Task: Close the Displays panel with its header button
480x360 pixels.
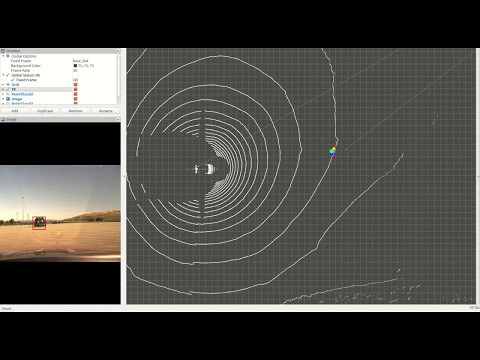Action: [118, 51]
